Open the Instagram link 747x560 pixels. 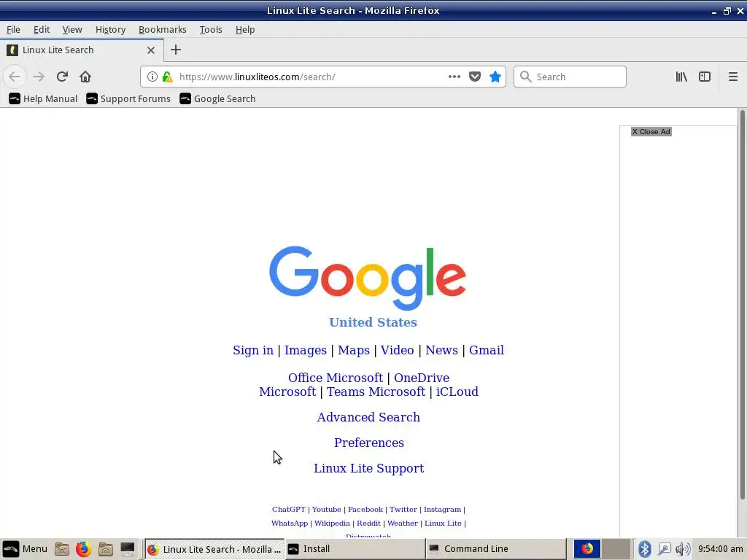442,510
